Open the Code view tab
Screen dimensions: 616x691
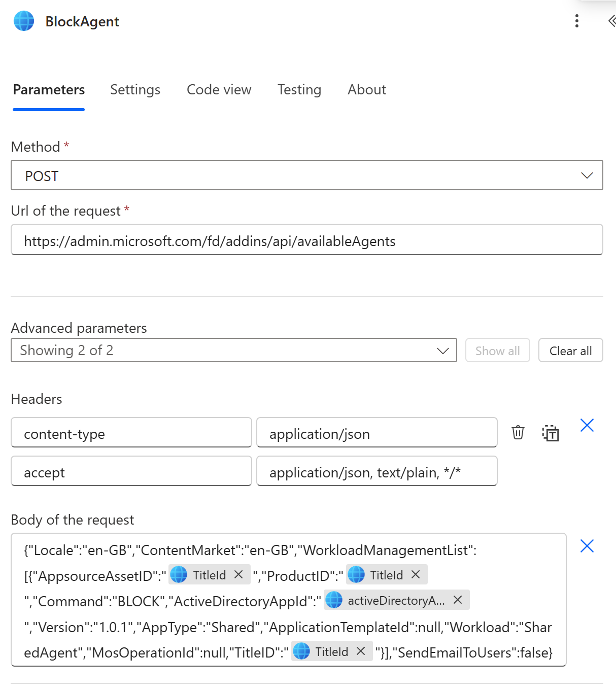click(x=219, y=90)
